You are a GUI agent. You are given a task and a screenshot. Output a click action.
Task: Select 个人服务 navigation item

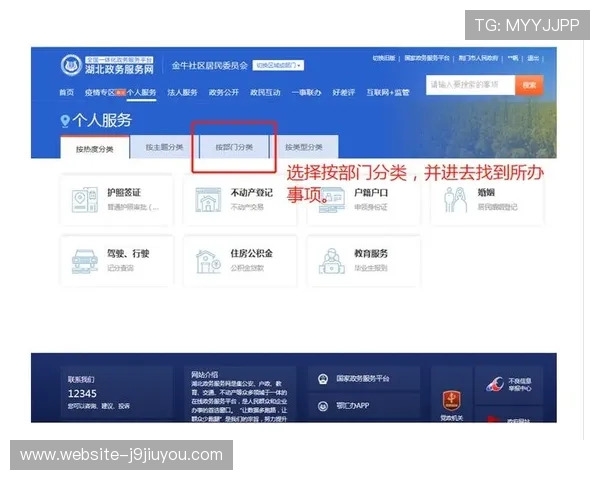(141, 93)
